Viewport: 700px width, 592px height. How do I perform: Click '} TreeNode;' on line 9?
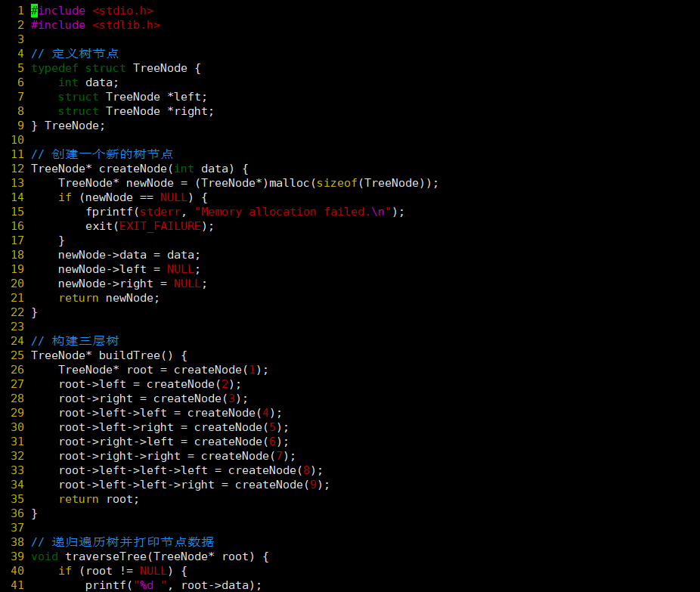click(68, 126)
